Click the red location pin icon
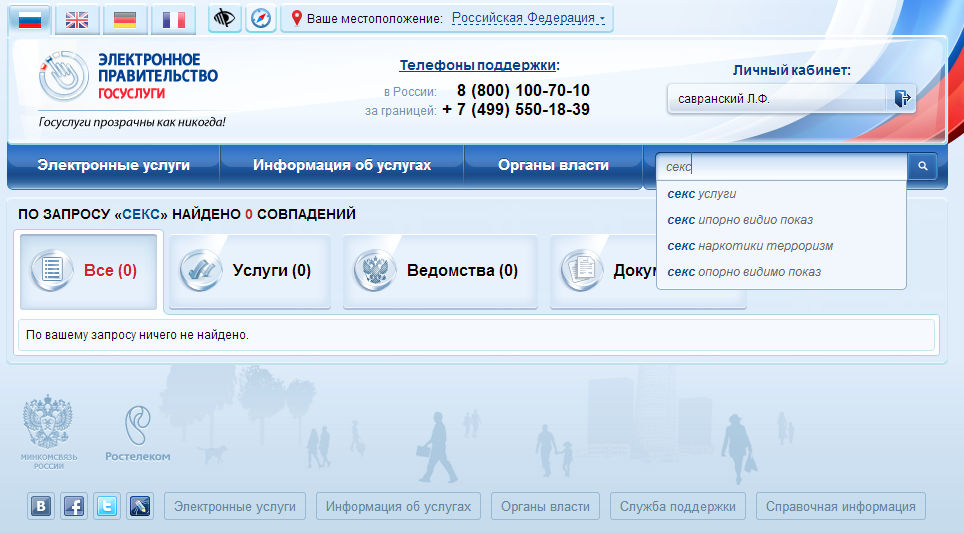964x533 pixels. click(296, 18)
